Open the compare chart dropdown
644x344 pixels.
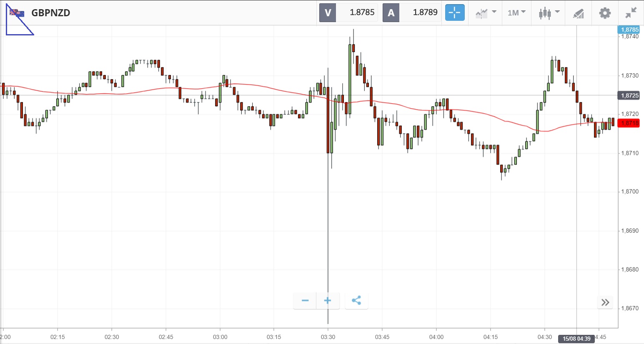pyautogui.click(x=486, y=13)
